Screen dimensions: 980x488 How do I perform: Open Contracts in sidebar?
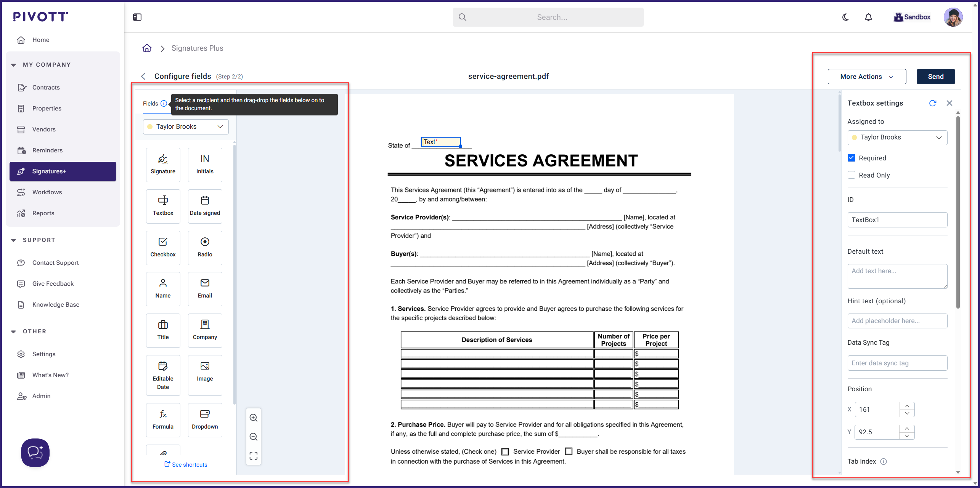(63, 87)
